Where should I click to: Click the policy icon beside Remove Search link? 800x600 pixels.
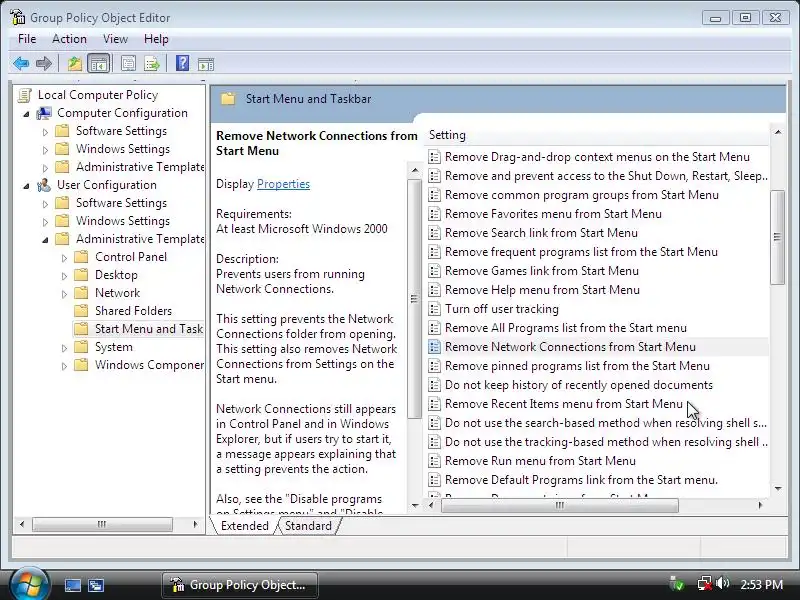(434, 233)
